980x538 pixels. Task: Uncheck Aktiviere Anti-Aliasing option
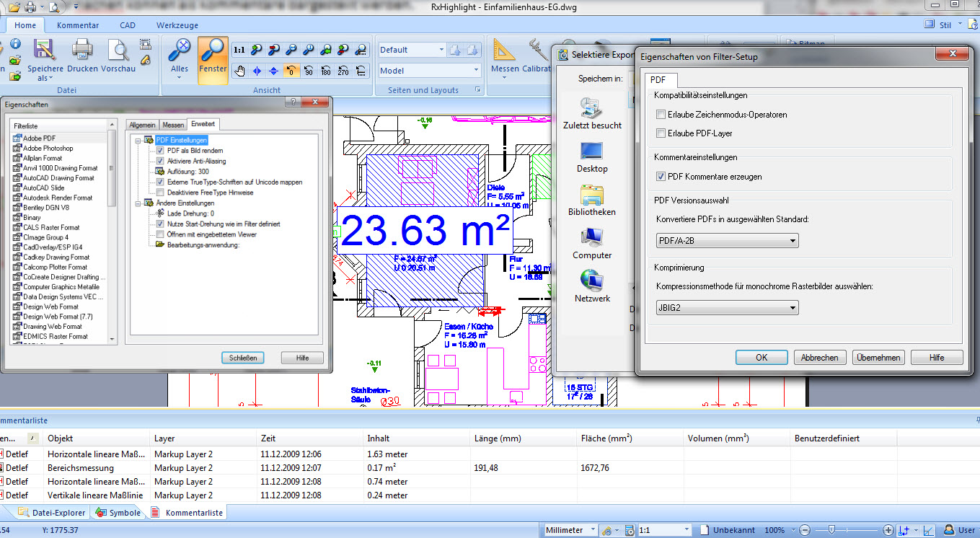point(161,162)
